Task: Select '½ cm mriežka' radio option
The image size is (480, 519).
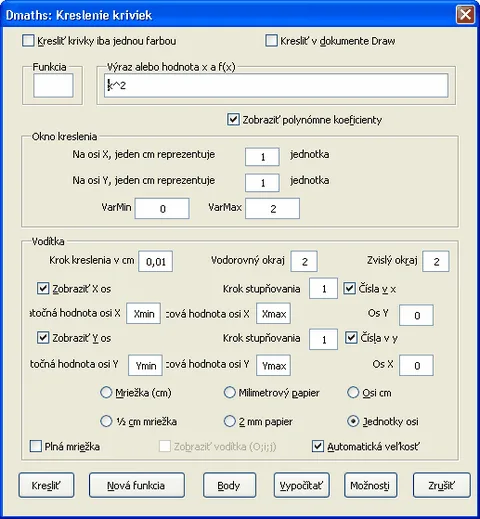Action: [x=106, y=421]
